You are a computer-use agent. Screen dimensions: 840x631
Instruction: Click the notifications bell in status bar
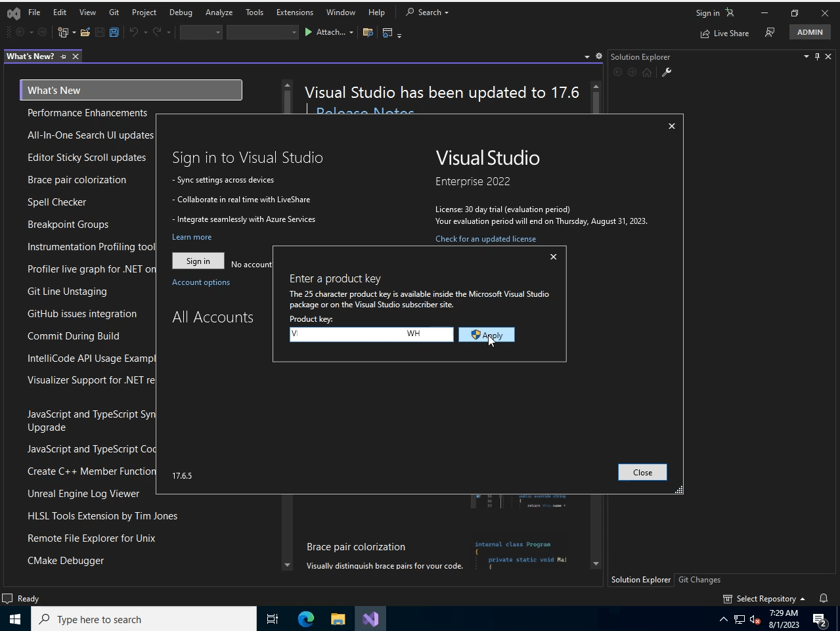(824, 598)
